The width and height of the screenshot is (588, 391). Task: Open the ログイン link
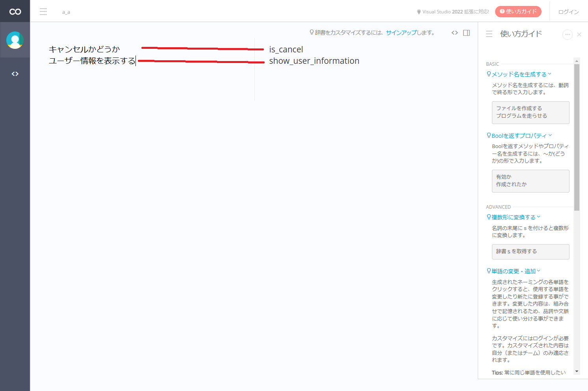(569, 12)
